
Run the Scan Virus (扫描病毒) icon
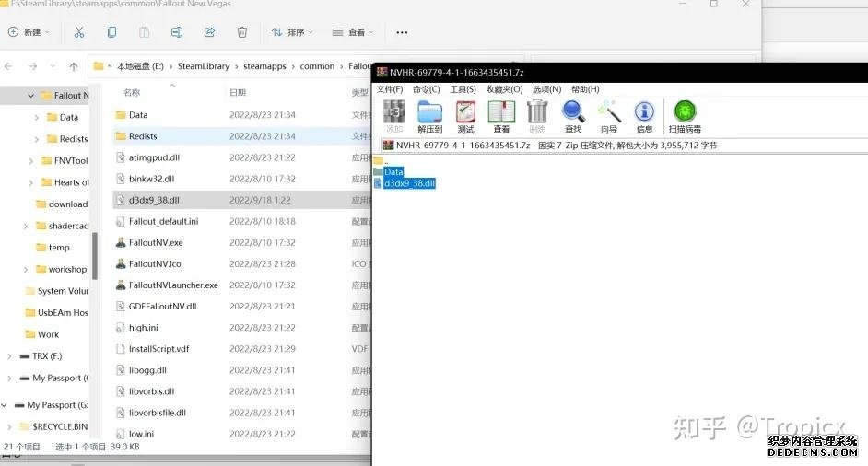(685, 117)
